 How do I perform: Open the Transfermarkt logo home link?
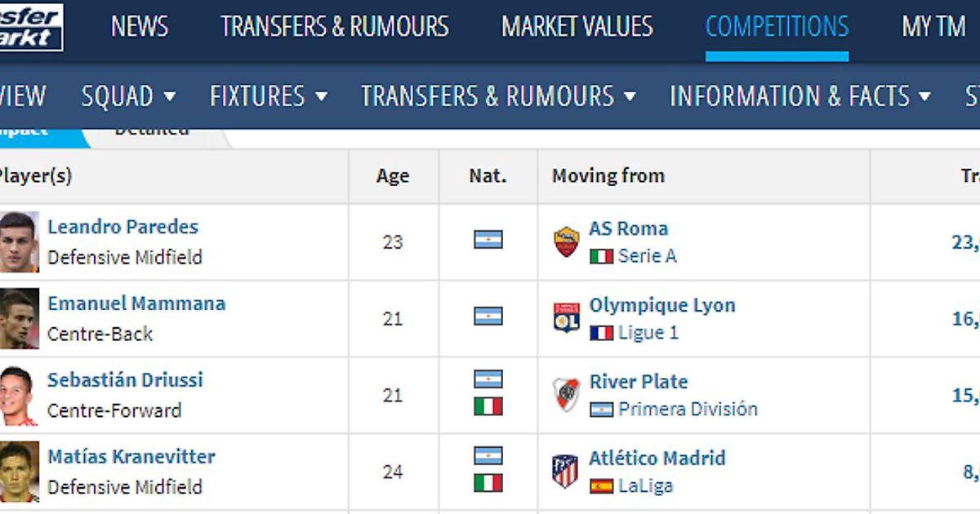30,27
